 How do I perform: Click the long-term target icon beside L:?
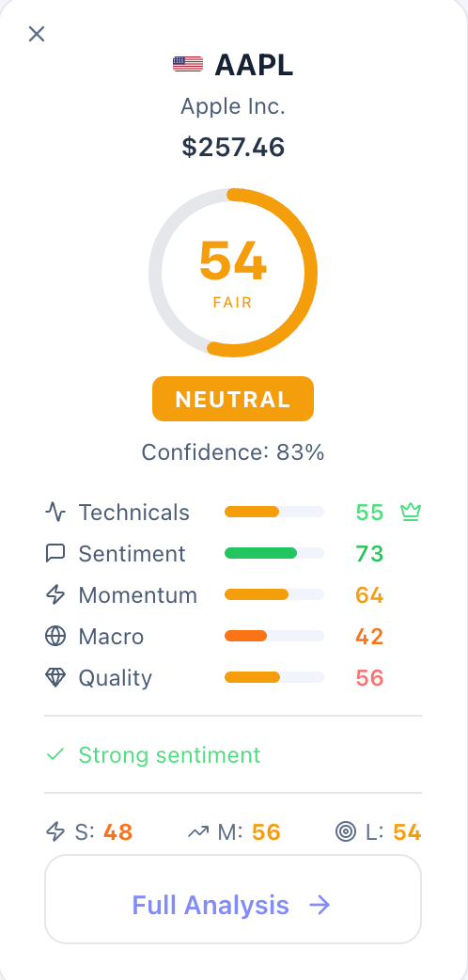[346, 832]
